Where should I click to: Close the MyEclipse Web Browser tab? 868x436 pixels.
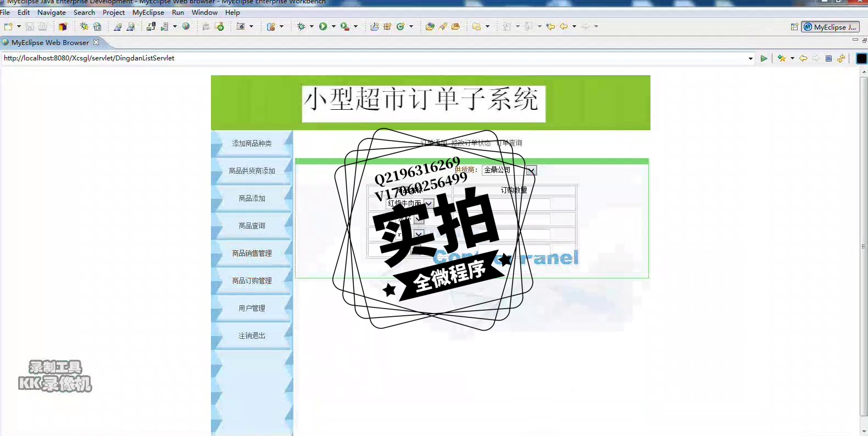[96, 42]
